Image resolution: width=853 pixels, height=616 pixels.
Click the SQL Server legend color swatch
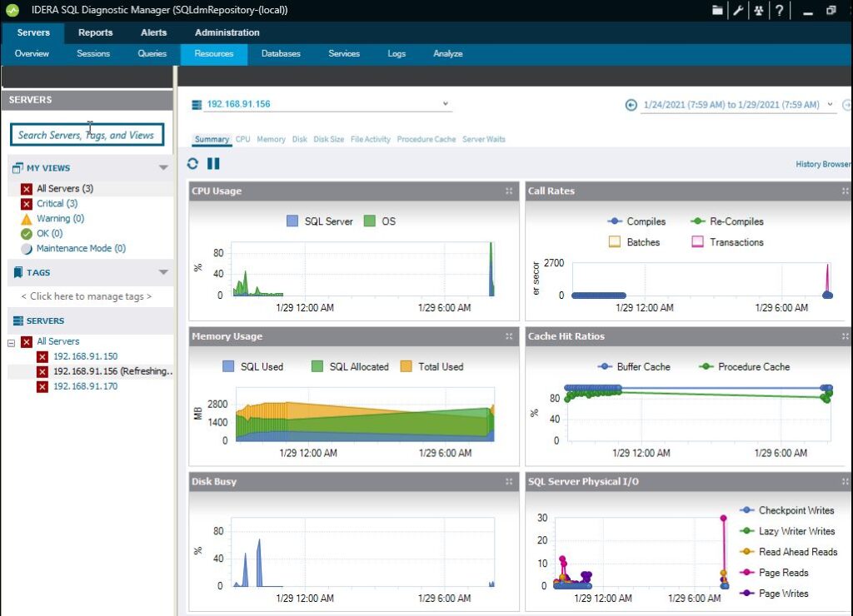point(292,221)
